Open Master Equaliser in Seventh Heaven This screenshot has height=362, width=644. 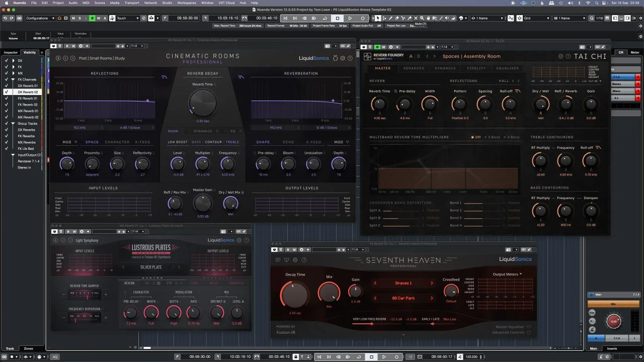coord(513,327)
